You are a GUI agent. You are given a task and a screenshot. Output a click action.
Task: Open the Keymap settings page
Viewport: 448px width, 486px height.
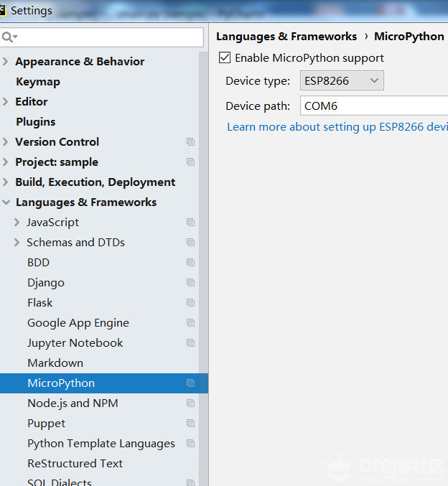coord(38,82)
